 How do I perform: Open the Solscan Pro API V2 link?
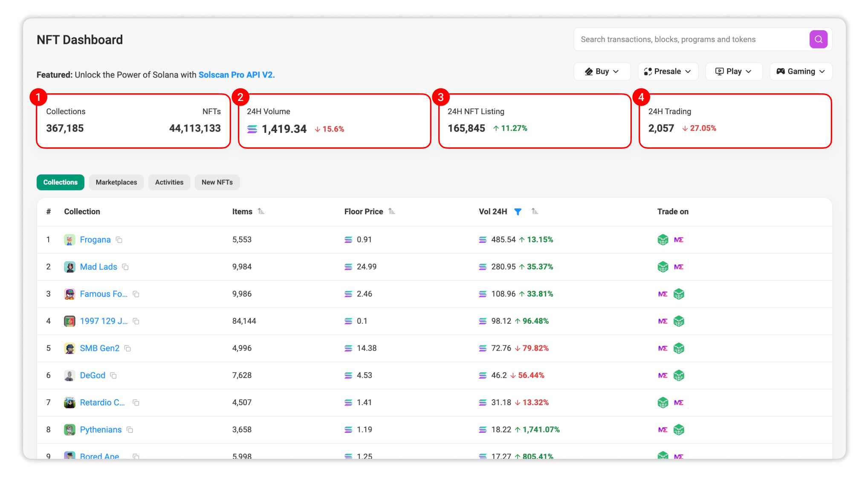coord(237,75)
